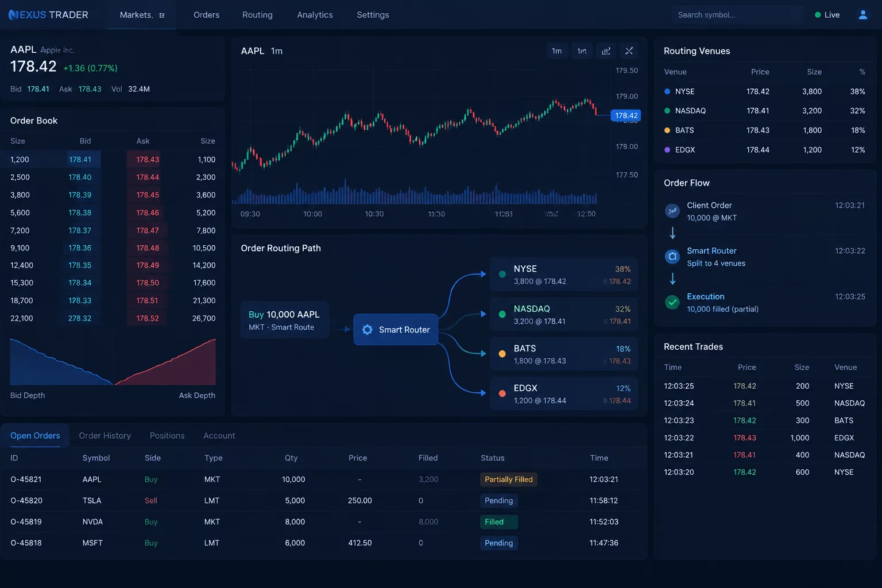This screenshot has width=882, height=588.
Task: Click the chart indicators icon above the AAPL chart
Action: pyautogui.click(x=606, y=51)
